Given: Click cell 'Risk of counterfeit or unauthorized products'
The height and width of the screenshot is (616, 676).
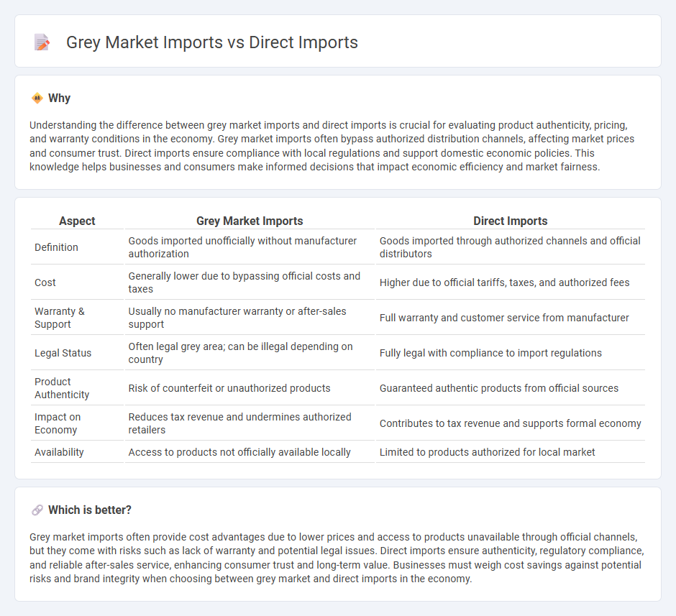Looking at the screenshot, I should pos(250,388).
